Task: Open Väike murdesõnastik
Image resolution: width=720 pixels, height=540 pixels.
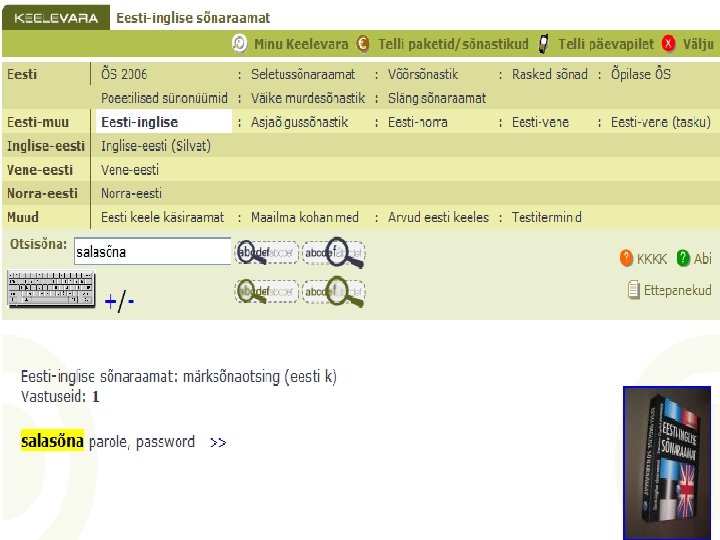Action: (x=308, y=98)
